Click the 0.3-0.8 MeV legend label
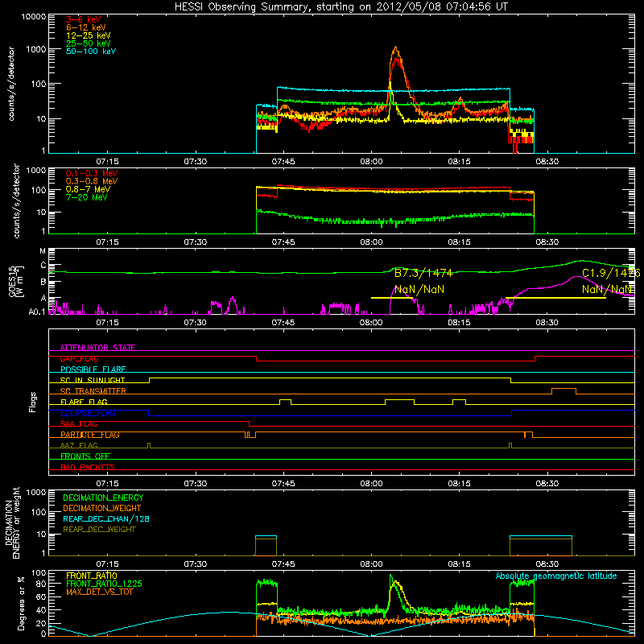Screen dimensions: 644x644 92,181
